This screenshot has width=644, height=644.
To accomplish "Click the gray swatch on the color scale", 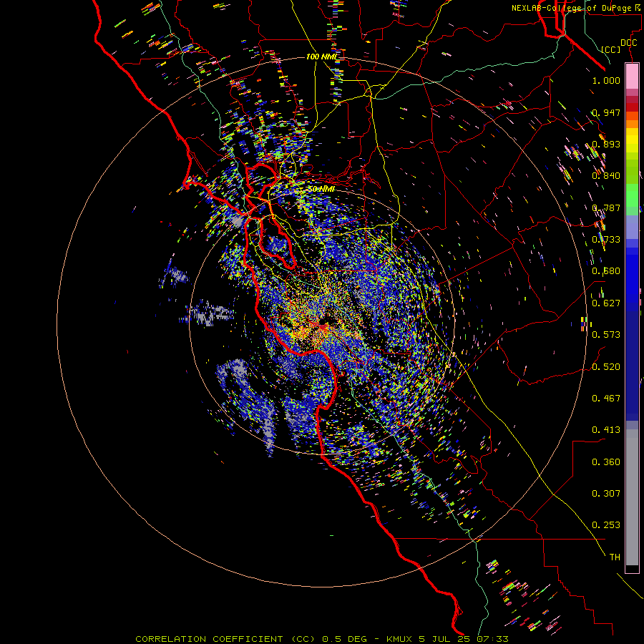I will [x=632, y=497].
